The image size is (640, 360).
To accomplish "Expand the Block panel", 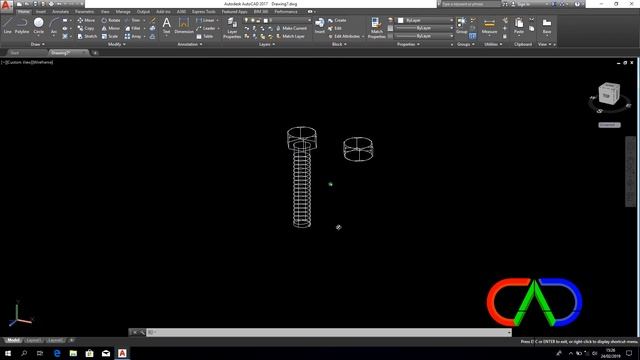I will click(339, 44).
